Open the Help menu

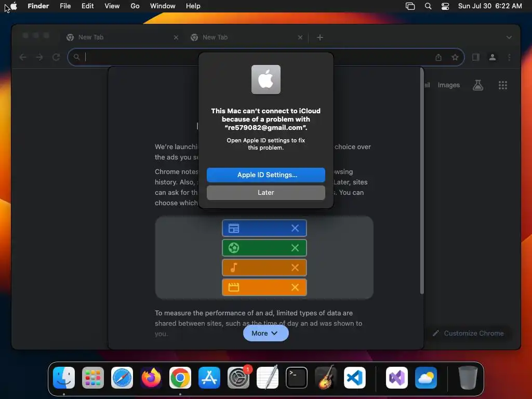(x=193, y=6)
